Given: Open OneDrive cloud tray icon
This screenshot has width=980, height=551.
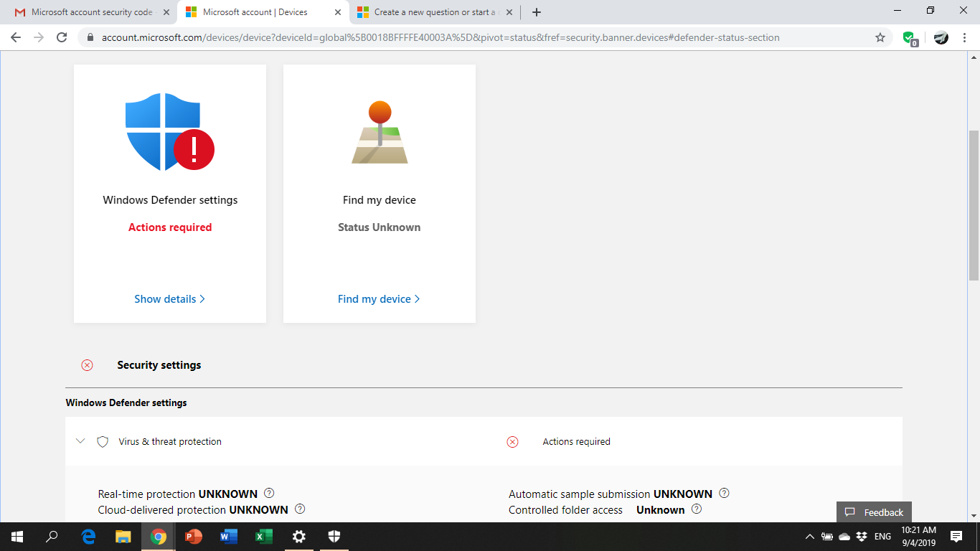Looking at the screenshot, I should 844,537.
